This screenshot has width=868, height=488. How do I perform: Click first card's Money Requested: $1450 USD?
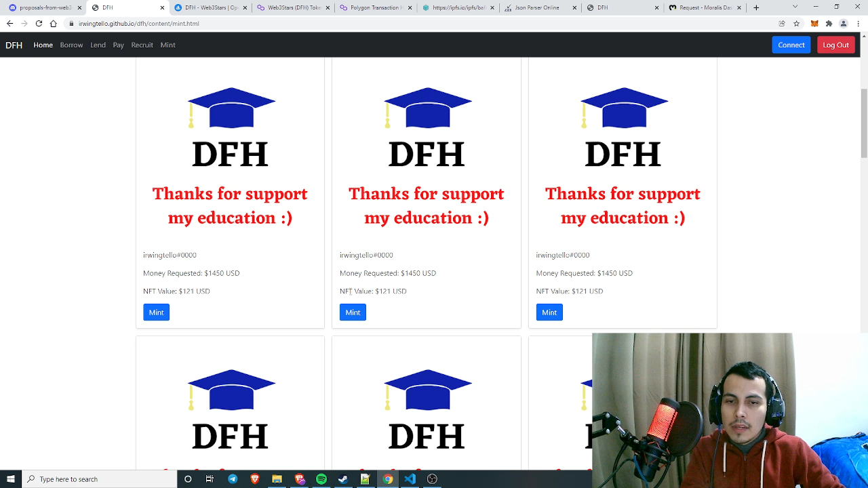191,273
